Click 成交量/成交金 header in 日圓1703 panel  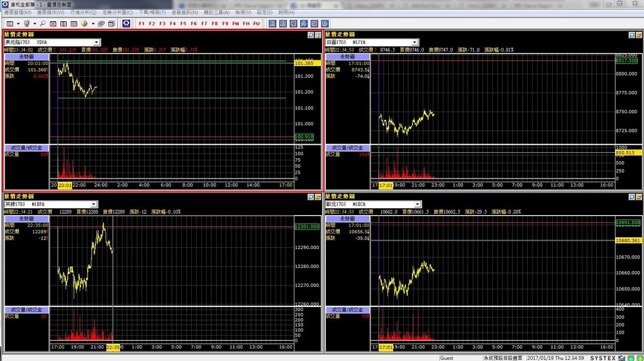coord(347,148)
